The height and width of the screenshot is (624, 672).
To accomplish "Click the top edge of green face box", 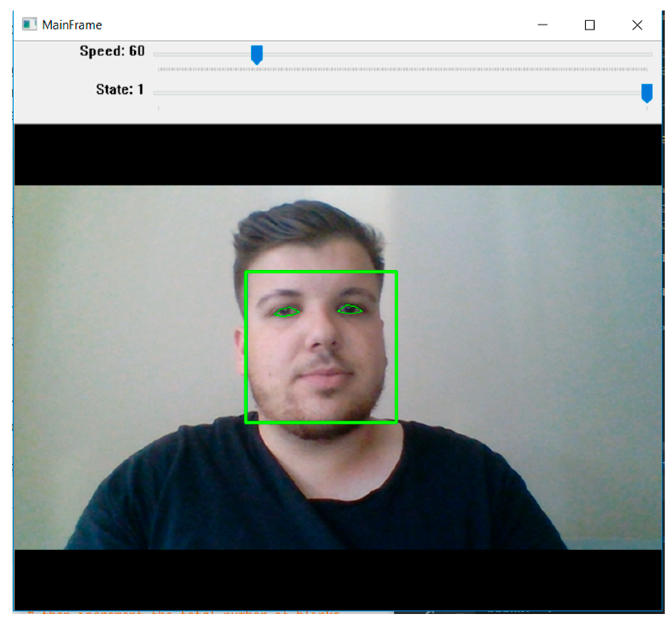I will (x=320, y=273).
